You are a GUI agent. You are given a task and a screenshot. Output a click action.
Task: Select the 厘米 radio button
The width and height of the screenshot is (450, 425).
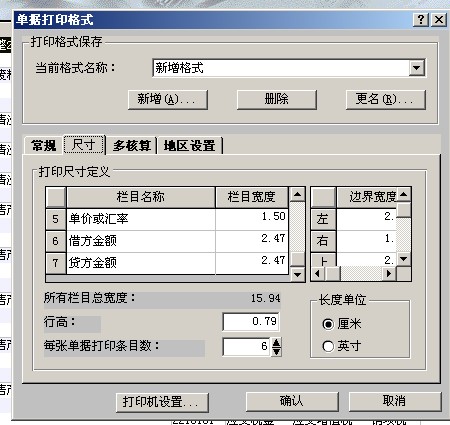click(x=328, y=324)
